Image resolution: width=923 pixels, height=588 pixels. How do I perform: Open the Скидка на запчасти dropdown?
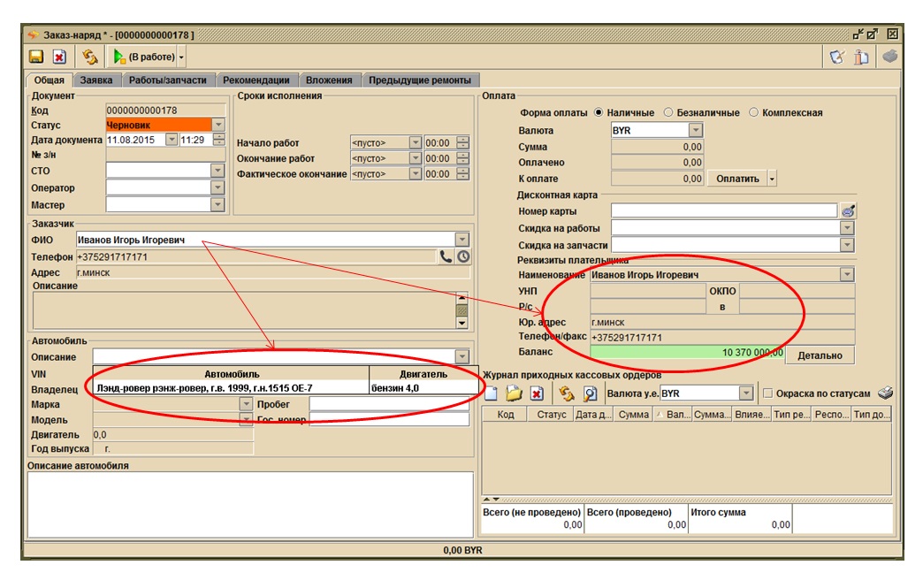pos(846,244)
